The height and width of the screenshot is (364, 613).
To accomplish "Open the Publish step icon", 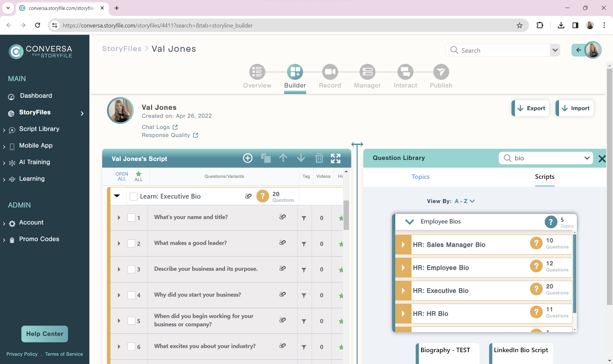I will (441, 72).
